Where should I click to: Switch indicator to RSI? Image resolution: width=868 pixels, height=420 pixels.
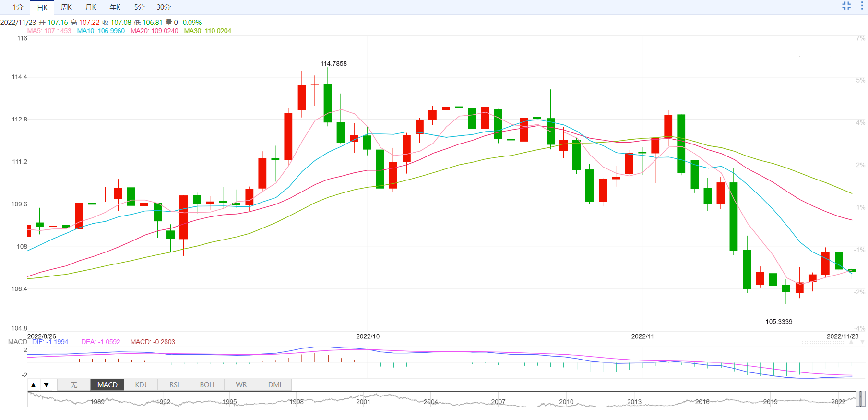tap(174, 385)
